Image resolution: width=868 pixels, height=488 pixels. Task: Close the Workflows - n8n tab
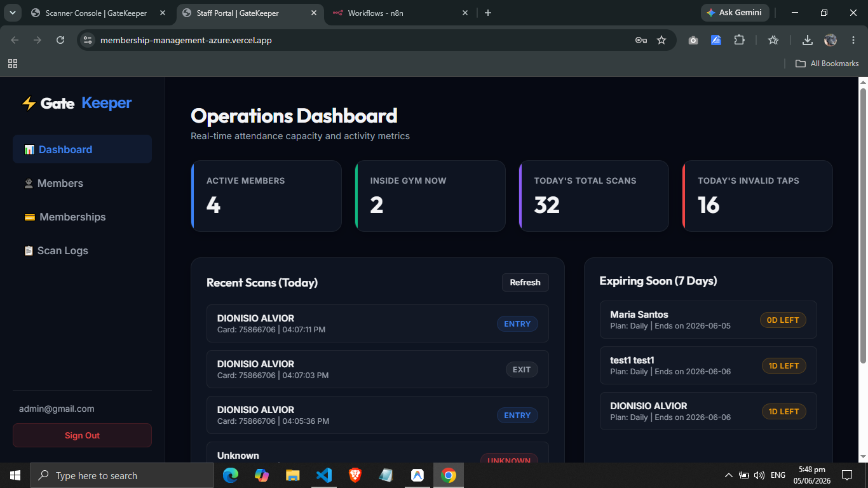[465, 13]
